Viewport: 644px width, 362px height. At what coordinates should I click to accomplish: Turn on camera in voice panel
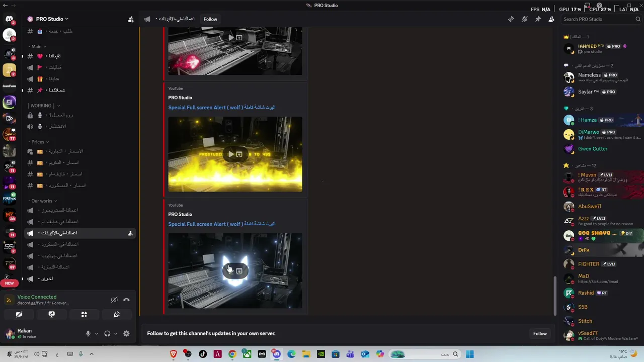pos(19,314)
